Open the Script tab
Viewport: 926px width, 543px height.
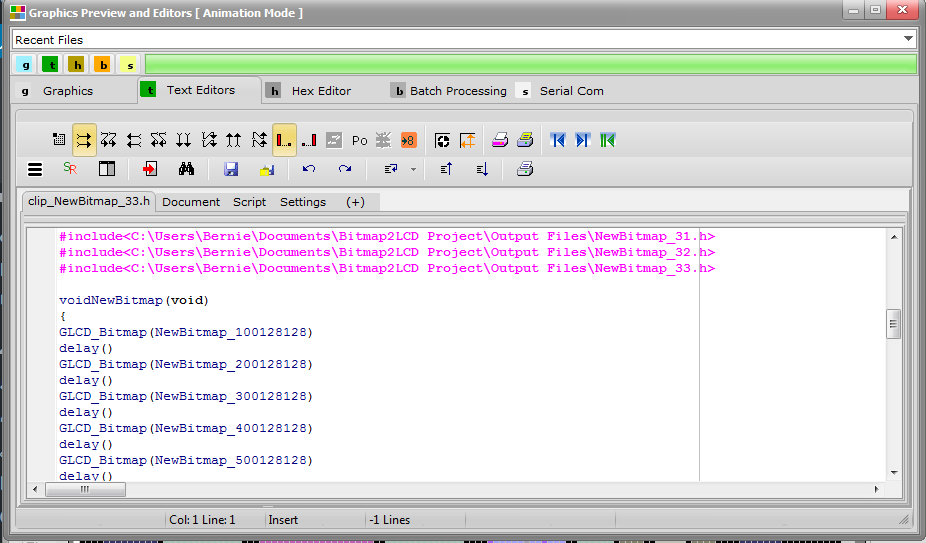(249, 202)
